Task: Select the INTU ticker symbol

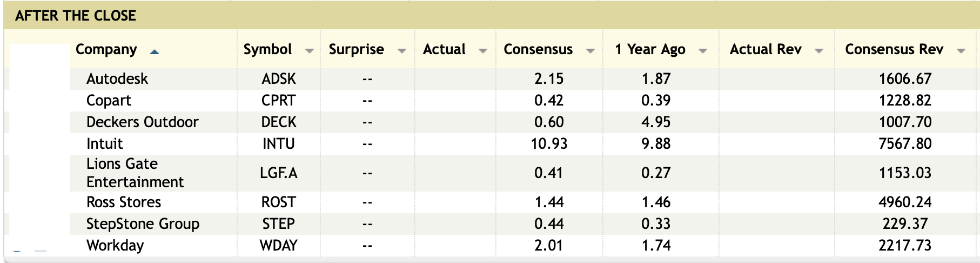Action: point(279,144)
